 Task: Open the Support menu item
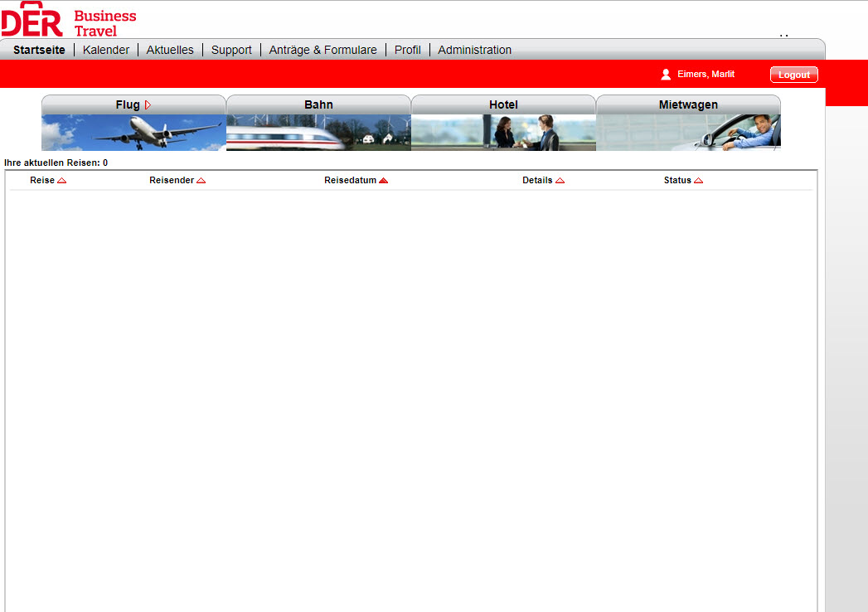tap(231, 50)
